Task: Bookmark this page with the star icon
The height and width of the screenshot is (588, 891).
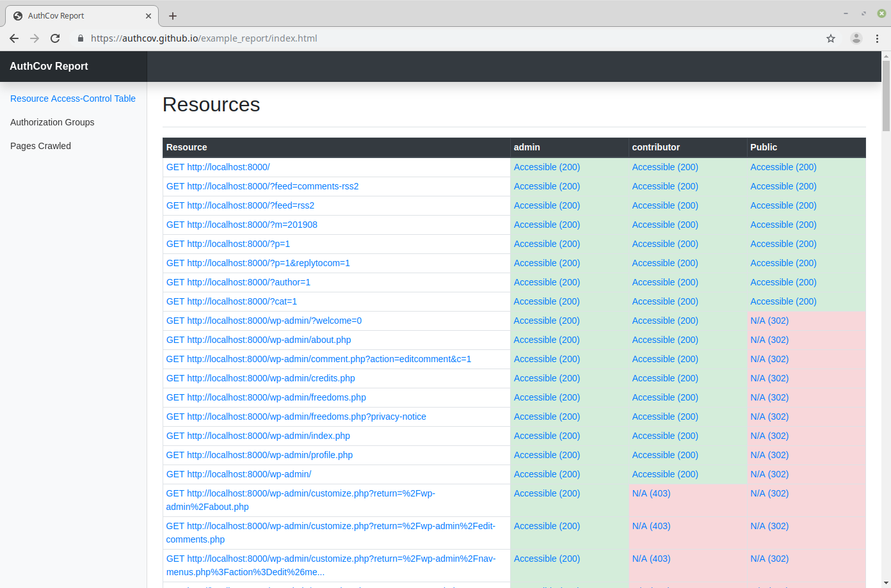Action: 831,38
